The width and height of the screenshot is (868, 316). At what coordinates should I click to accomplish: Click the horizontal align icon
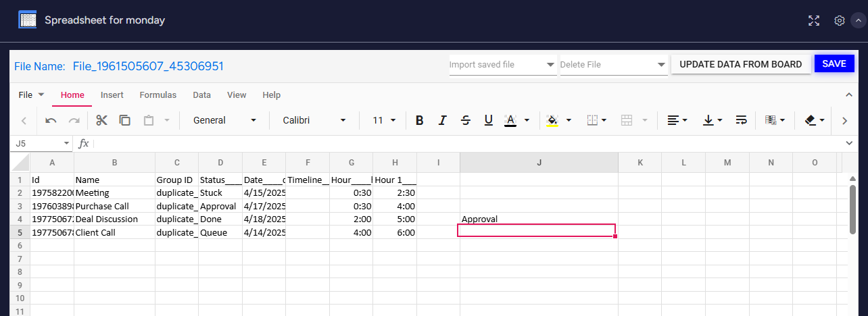[x=673, y=120]
